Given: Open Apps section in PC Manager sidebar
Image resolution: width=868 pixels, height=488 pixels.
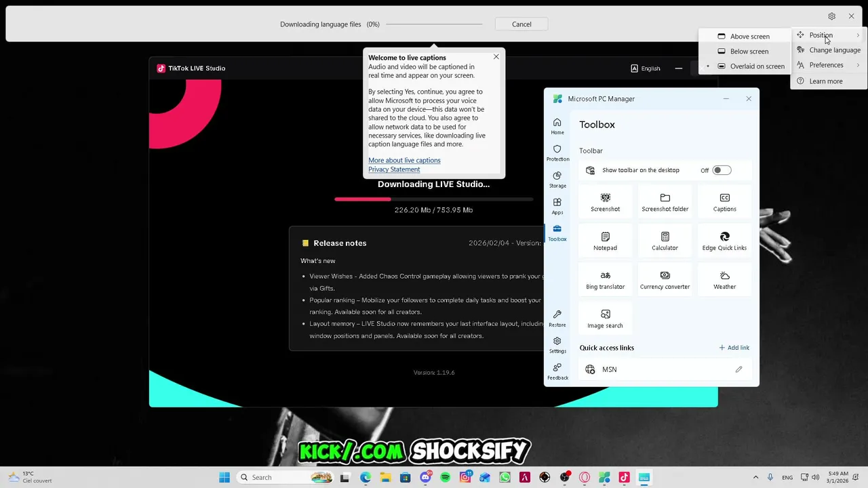Looking at the screenshot, I should pyautogui.click(x=557, y=206).
